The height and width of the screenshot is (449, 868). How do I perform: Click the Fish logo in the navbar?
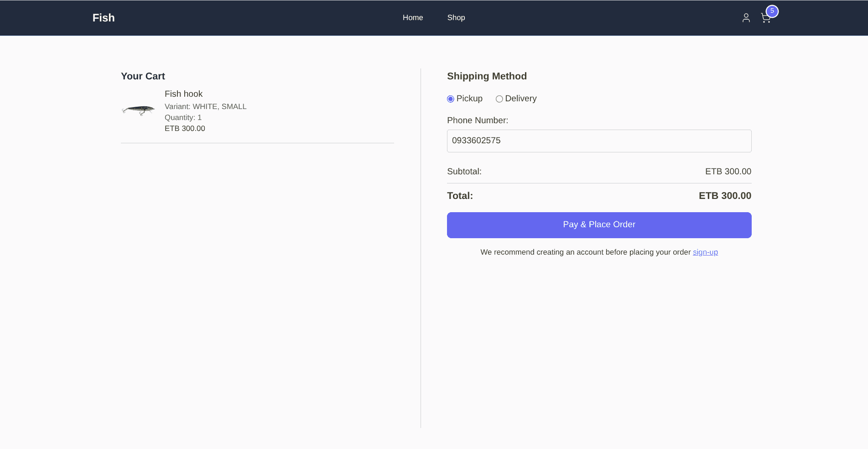point(103,17)
